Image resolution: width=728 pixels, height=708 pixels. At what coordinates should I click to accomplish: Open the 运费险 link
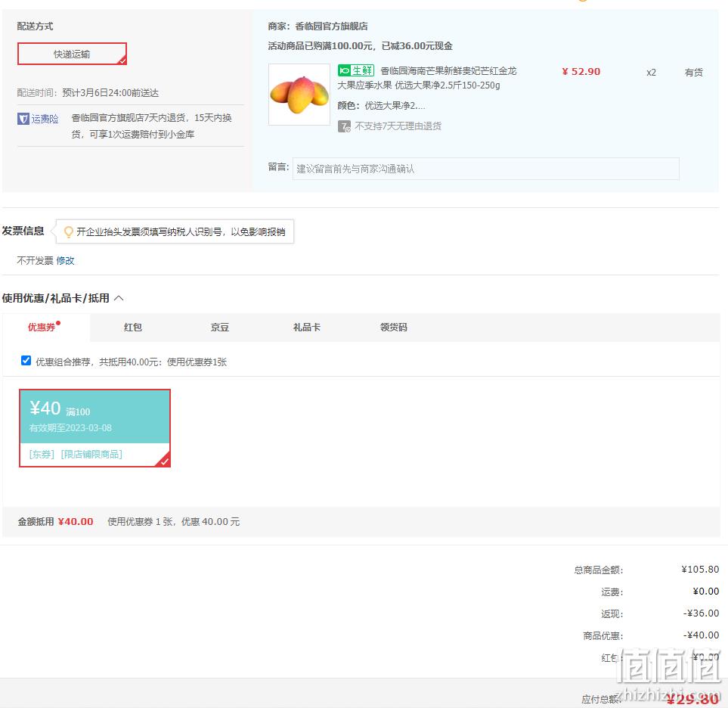(45, 119)
